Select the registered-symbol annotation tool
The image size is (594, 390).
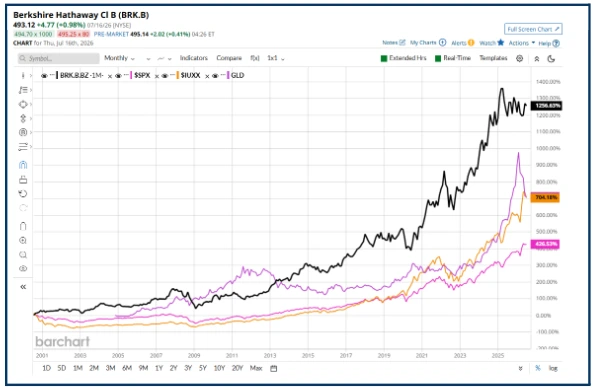(x=23, y=132)
